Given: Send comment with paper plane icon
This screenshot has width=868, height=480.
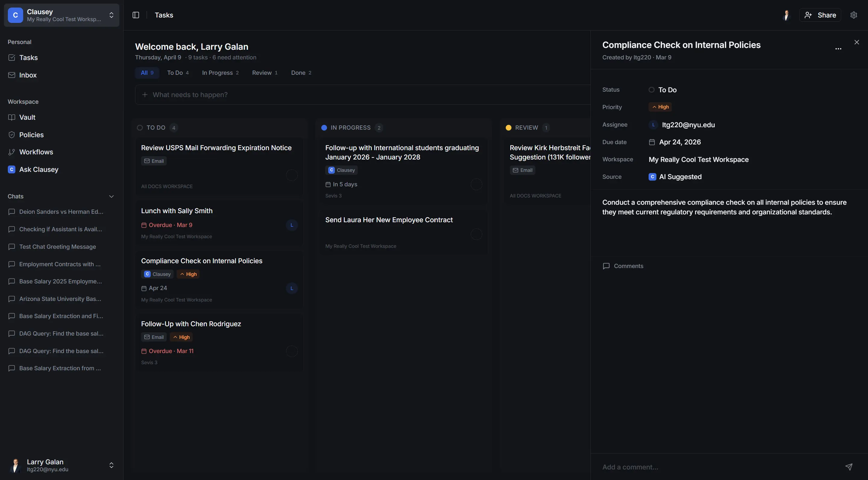Looking at the screenshot, I should click(849, 466).
